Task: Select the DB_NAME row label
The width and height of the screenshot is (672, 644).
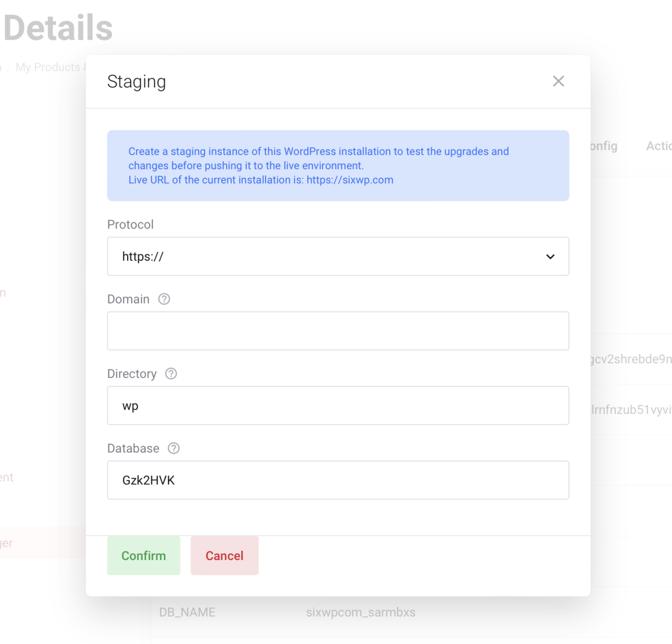Action: pyautogui.click(x=187, y=612)
